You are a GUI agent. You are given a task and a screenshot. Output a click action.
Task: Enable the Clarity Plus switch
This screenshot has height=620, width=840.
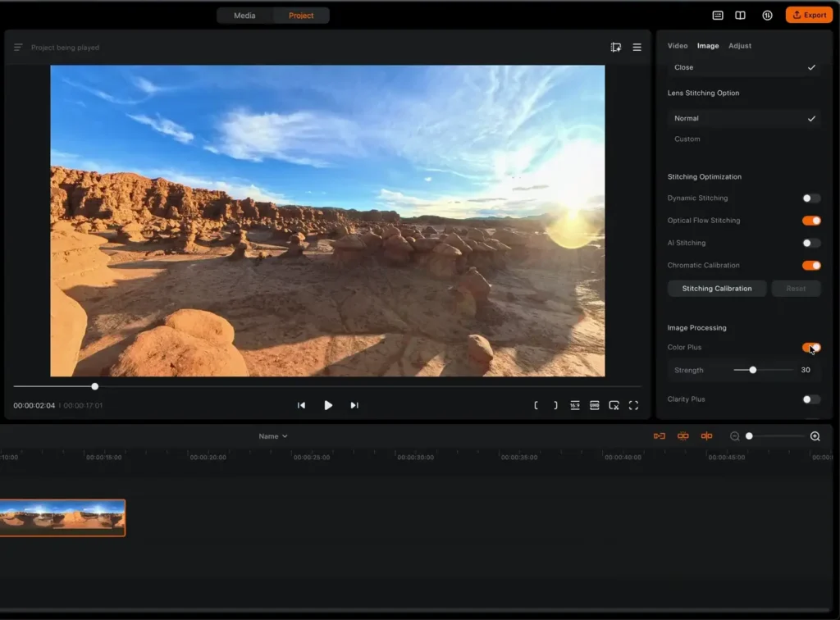tap(810, 399)
